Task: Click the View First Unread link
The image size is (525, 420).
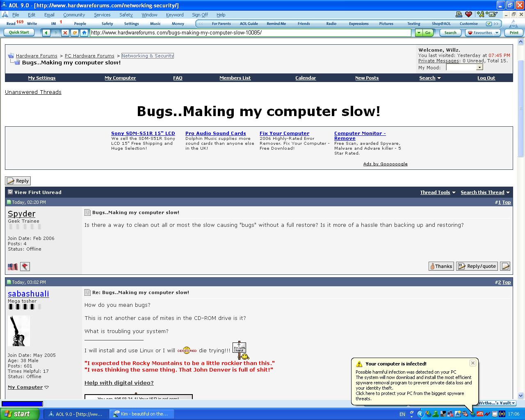Action: (38, 192)
